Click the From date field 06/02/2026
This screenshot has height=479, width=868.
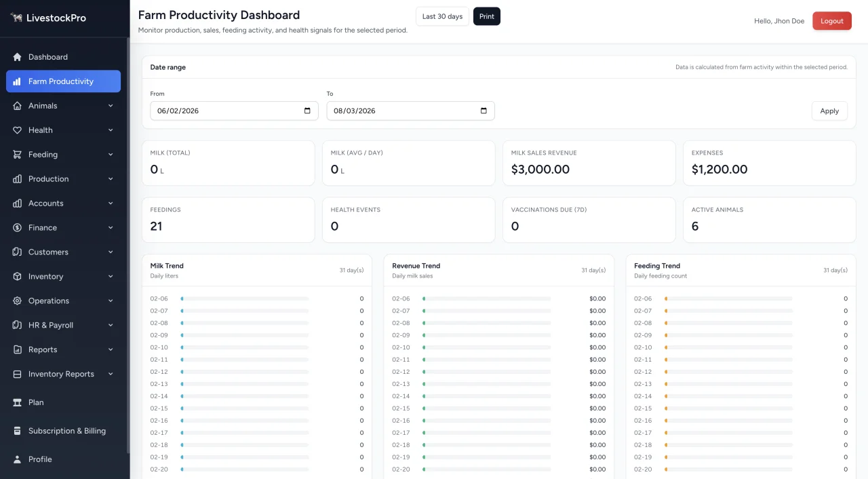(x=234, y=111)
